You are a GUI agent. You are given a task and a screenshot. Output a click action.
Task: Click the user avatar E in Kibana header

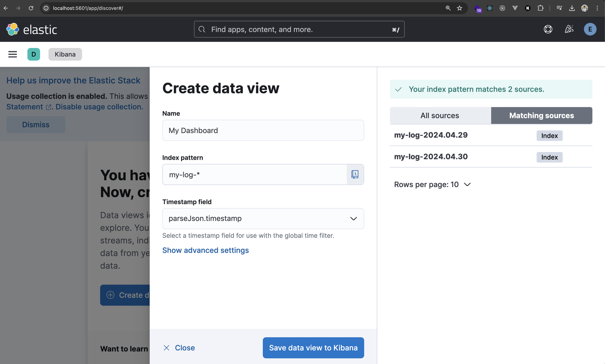coord(590,29)
